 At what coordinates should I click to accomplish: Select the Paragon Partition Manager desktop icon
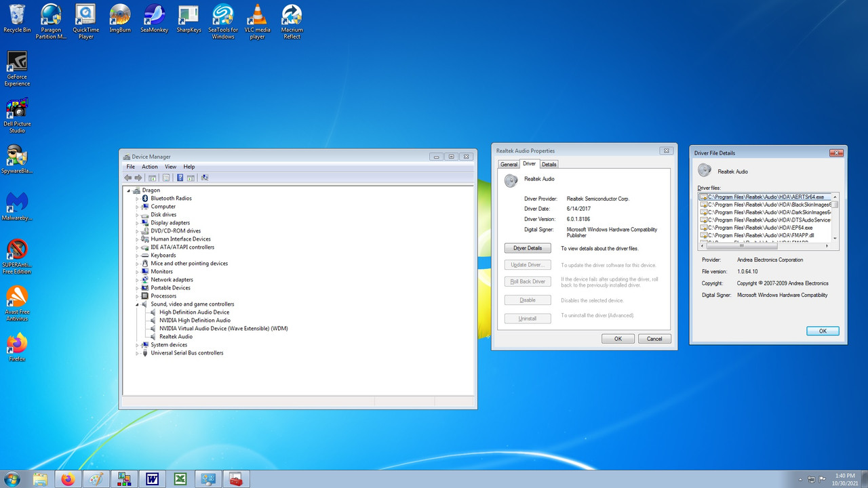[51, 22]
